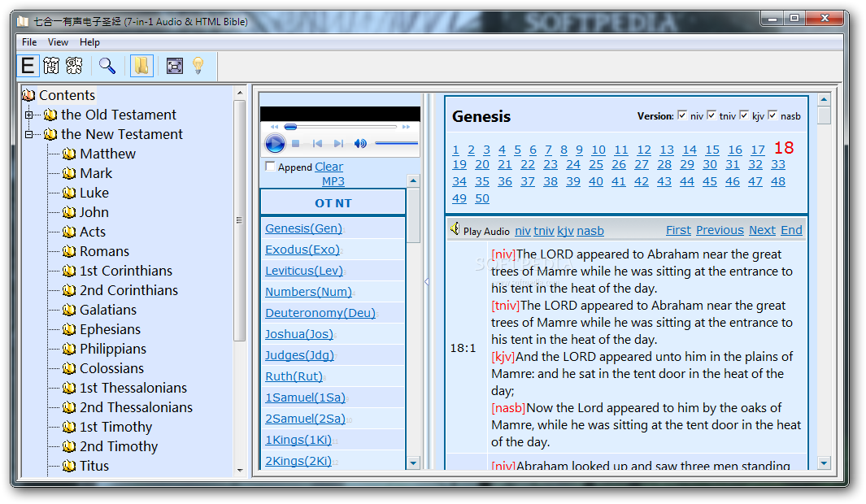Screen dimensions: 866x504
Task: Click the Next chapter link
Action: coord(762,230)
